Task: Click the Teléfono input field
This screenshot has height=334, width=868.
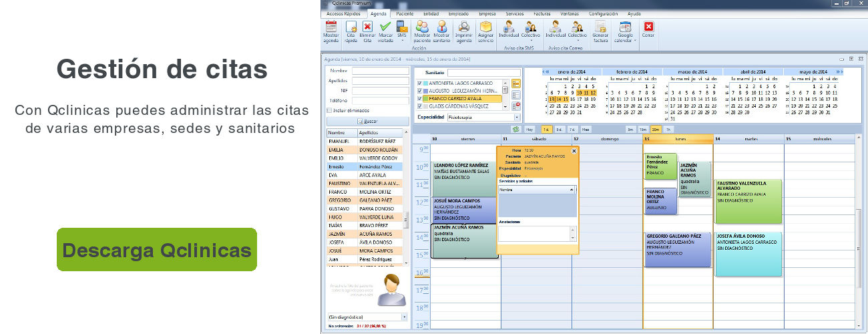Action: click(379, 100)
